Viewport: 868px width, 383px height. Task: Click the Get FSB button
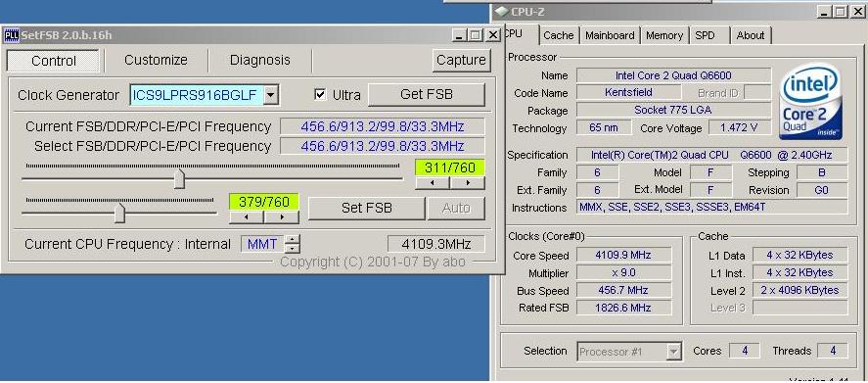click(x=427, y=94)
